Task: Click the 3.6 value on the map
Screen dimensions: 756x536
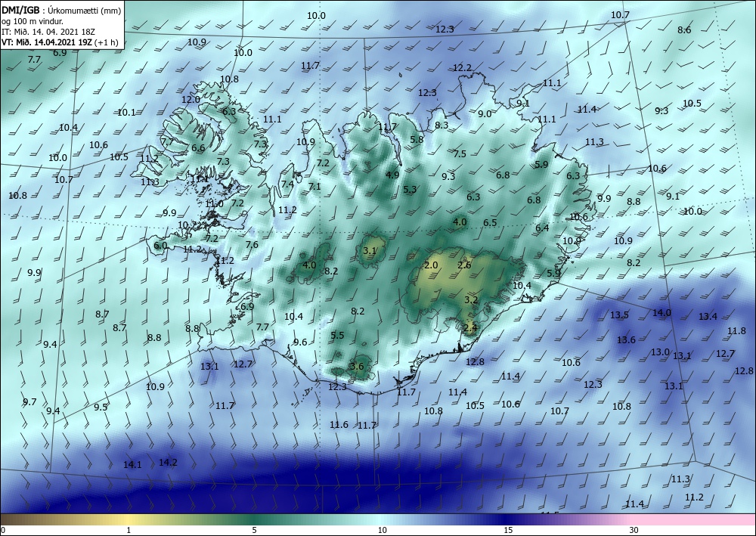Action: (357, 367)
